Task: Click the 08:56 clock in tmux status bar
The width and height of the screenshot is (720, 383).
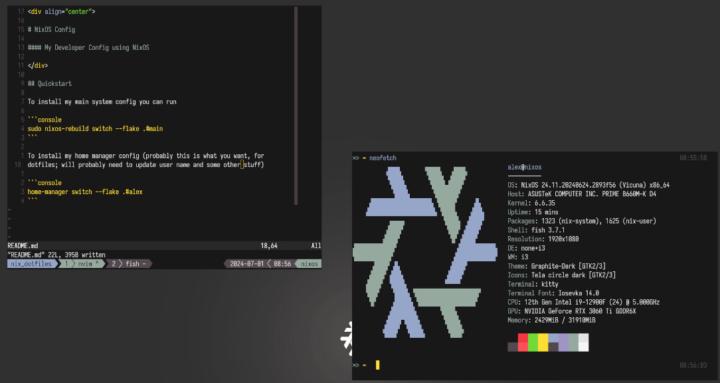Action: (x=282, y=264)
